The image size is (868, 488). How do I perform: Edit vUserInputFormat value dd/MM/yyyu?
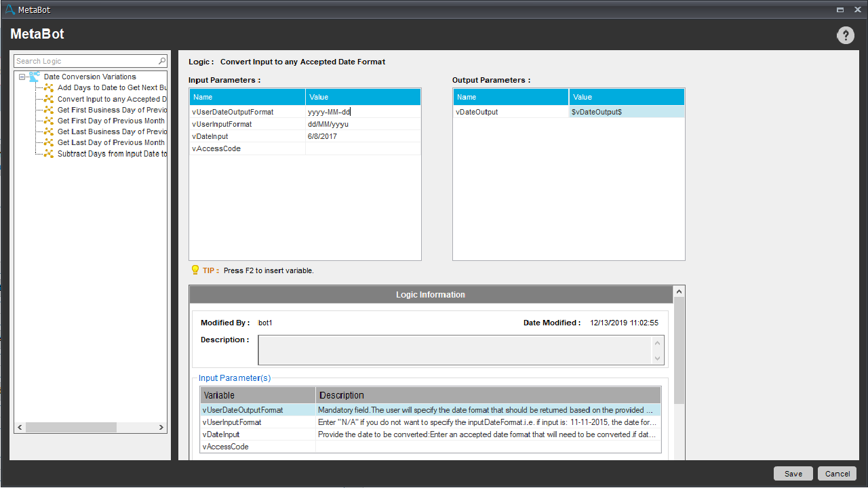click(363, 124)
